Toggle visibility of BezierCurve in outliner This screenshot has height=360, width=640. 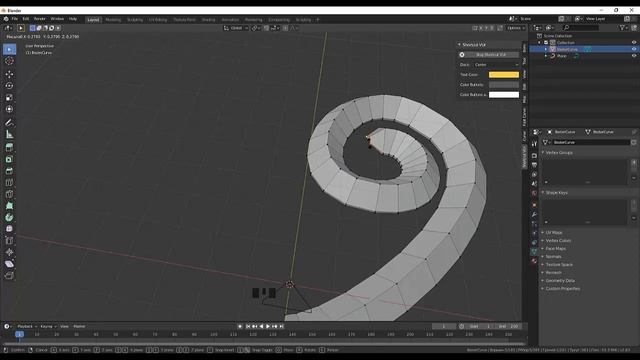click(x=634, y=49)
